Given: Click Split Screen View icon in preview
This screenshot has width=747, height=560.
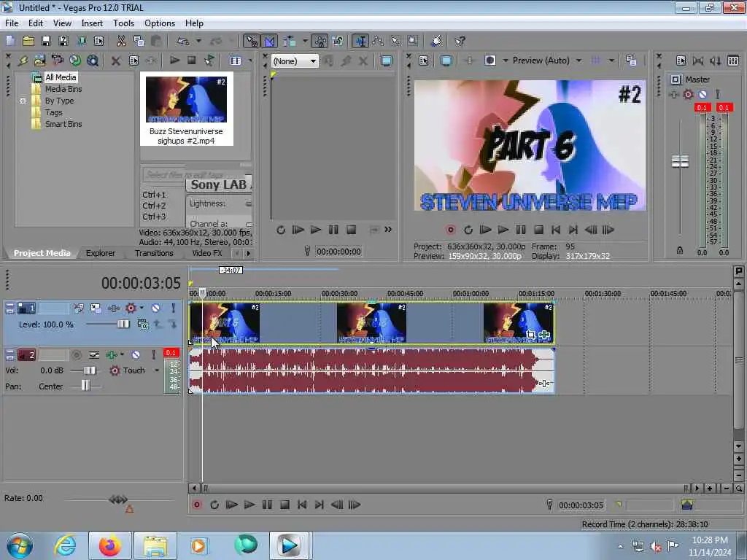Looking at the screenshot, I should pos(489,61).
